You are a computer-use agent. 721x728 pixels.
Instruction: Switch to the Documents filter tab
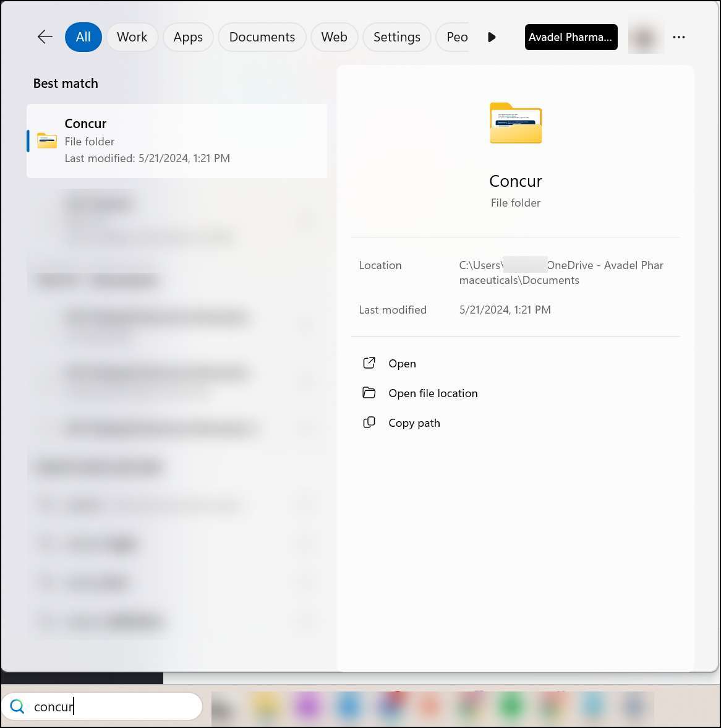coord(262,36)
